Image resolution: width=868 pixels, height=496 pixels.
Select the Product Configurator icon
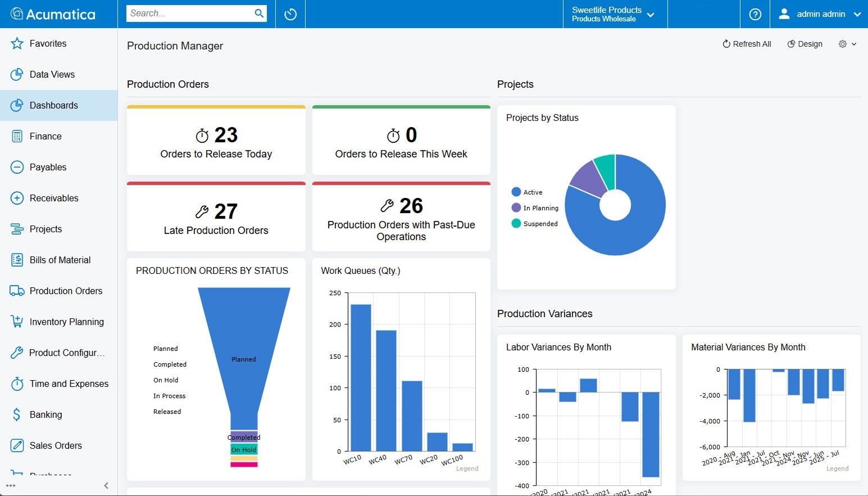(x=17, y=353)
